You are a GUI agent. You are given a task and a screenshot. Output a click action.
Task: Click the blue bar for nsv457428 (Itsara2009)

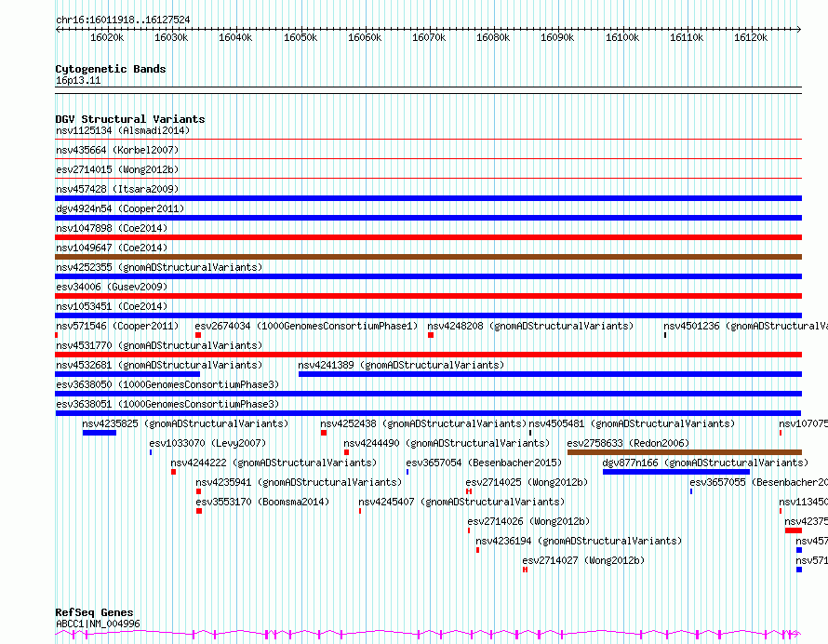click(x=428, y=198)
